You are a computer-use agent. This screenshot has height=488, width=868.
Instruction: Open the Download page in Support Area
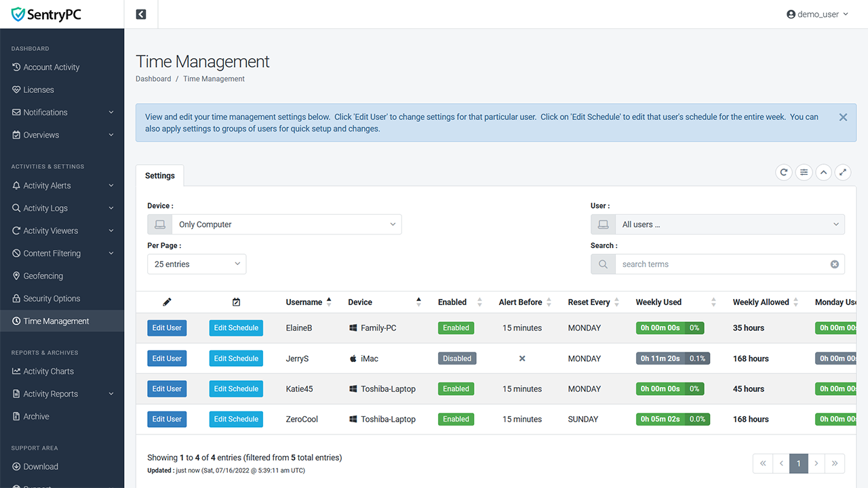point(62,466)
